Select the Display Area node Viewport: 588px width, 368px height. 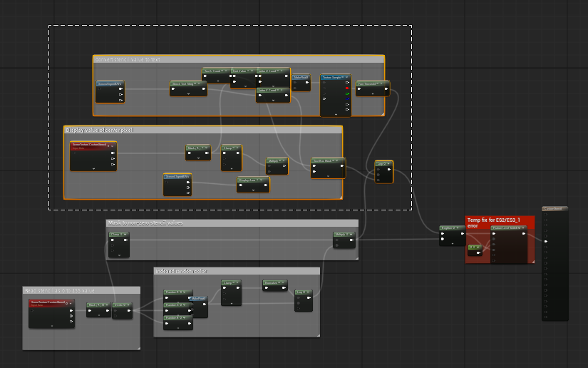pyautogui.click(x=253, y=185)
